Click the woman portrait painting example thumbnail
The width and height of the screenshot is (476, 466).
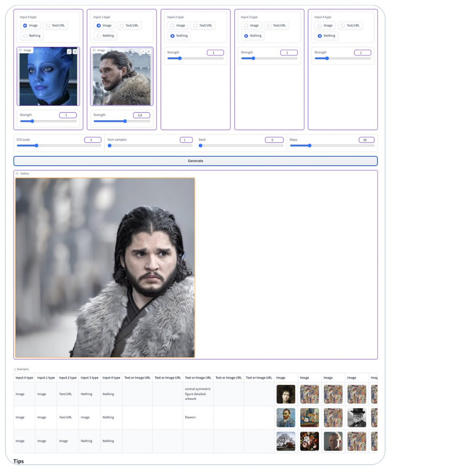tap(286, 394)
